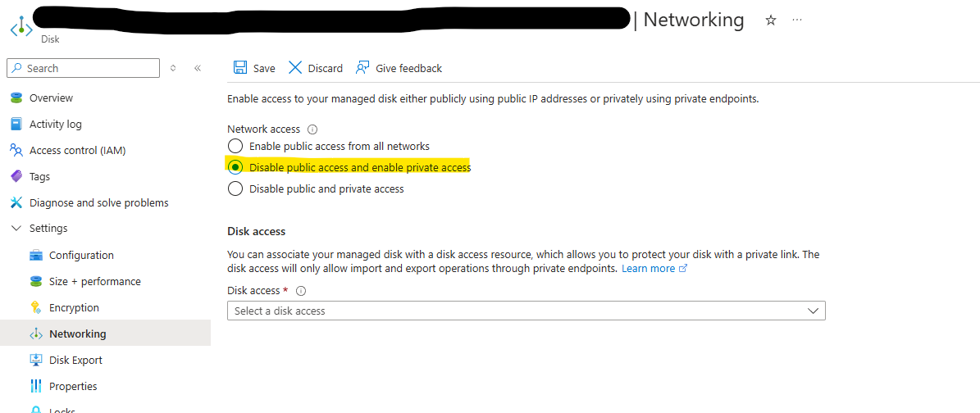Click the Save disk icon
The height and width of the screenshot is (413, 980).
point(240,68)
